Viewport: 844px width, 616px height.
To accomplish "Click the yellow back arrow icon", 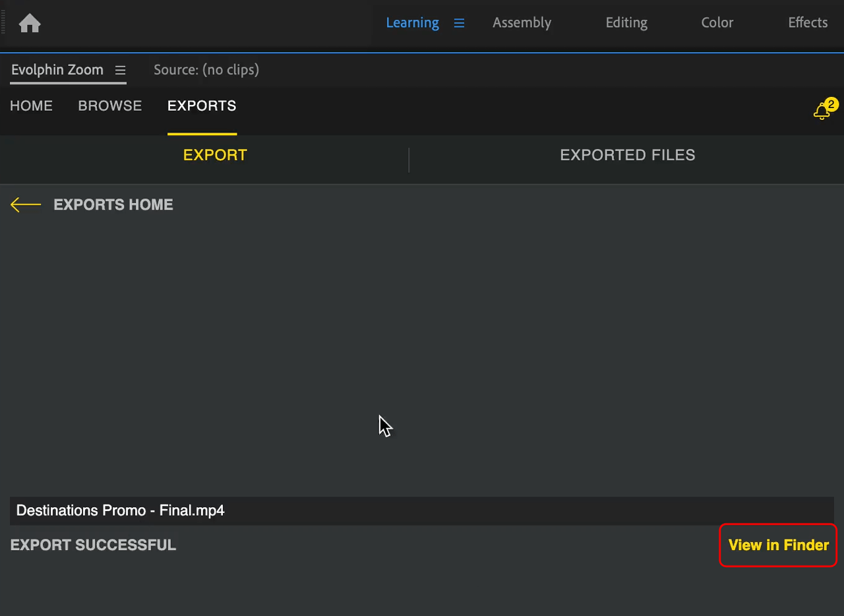I will point(26,205).
